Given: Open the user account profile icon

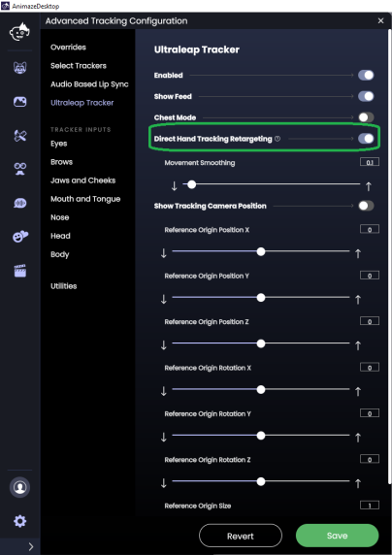Looking at the screenshot, I should pos(19,487).
